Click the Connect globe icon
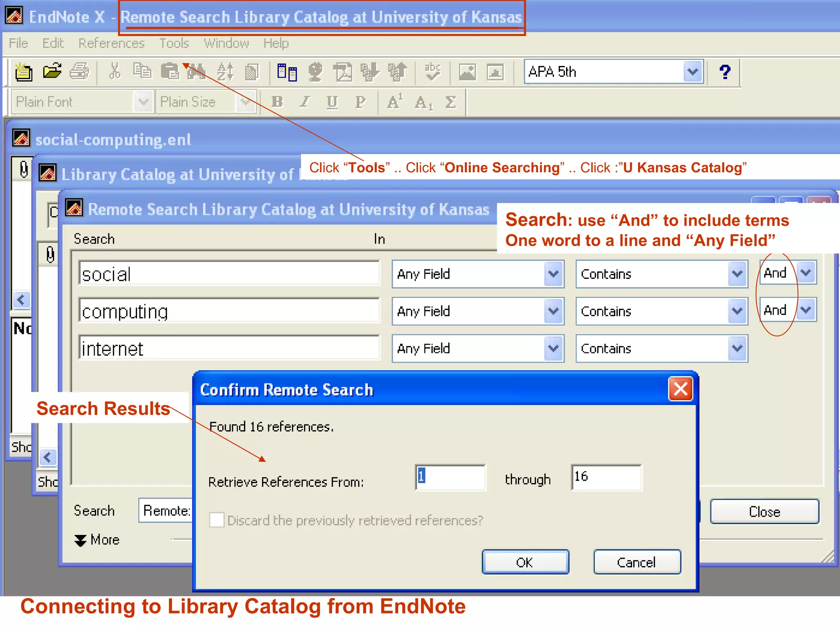 (315, 72)
